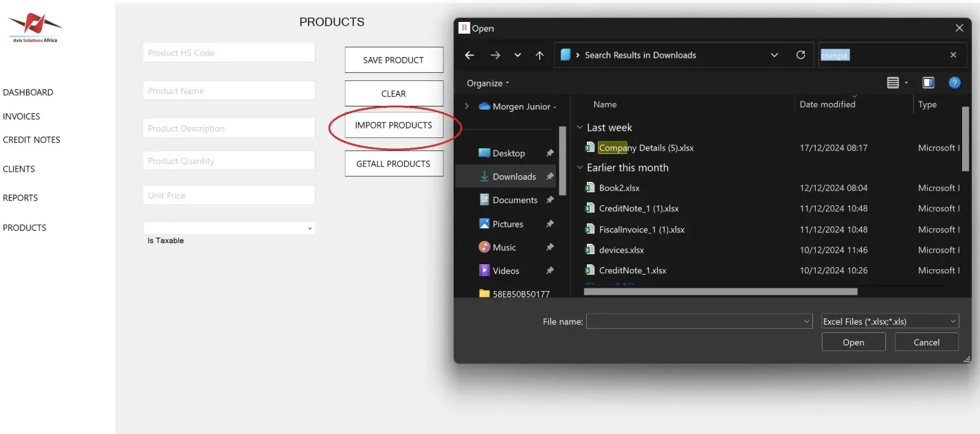Select Morgen Junior OneDrive in sidebar
Viewport: 980px width, 434px height.
[x=518, y=106]
